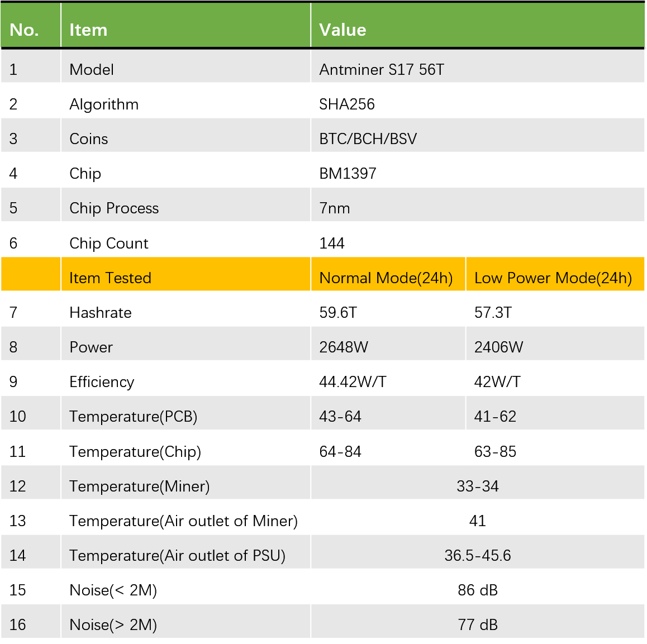The height and width of the screenshot is (644, 647).
Task: Select the '59.6T' hashrate value
Action: 338,313
